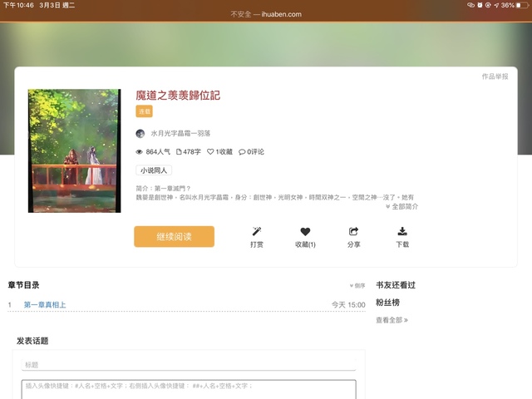Click the 章节目录 heading
The image size is (532, 399).
(24, 285)
